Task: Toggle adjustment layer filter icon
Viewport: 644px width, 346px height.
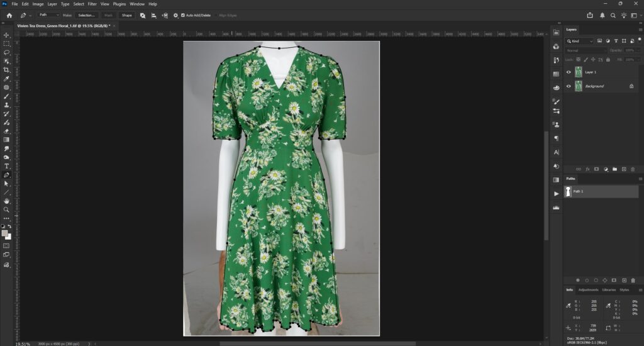Action: 608,41
